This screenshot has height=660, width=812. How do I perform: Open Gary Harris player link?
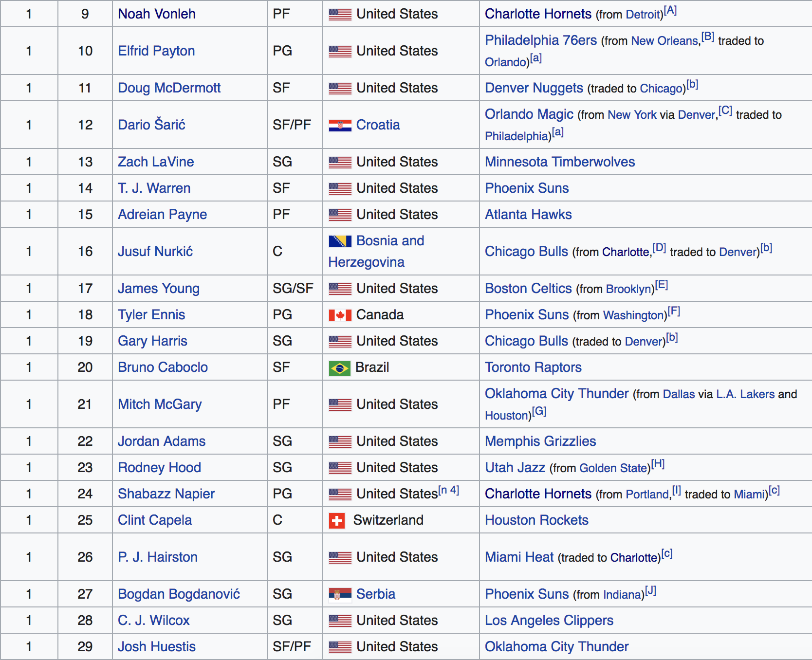click(152, 341)
